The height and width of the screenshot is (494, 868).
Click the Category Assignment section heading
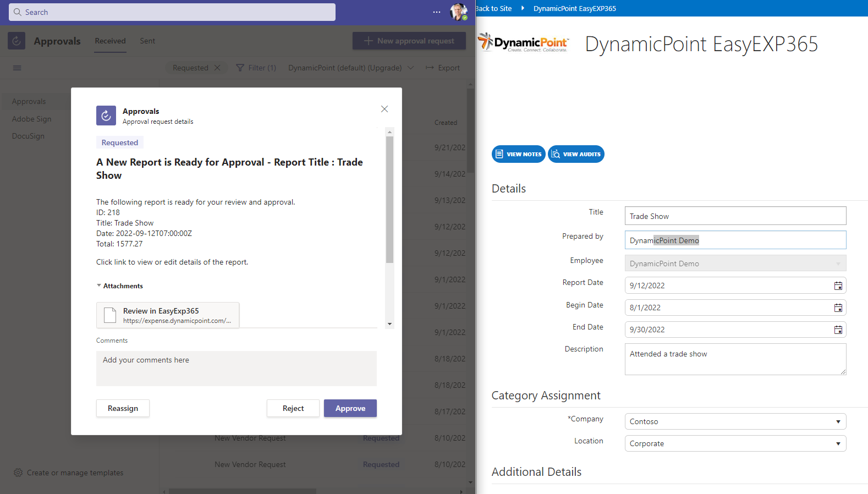[546, 396]
